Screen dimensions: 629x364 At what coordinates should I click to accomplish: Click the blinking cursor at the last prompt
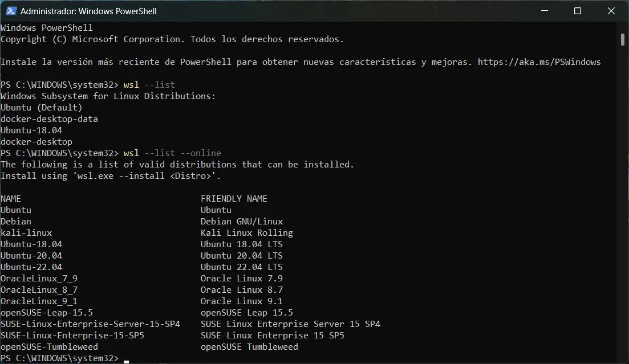tap(127, 361)
